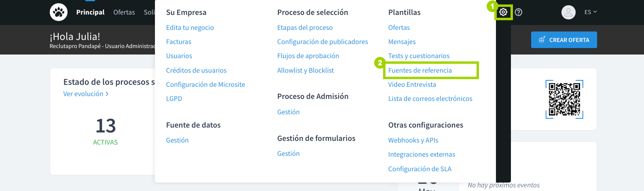Select the Principal tab
644x191 pixels.
coord(90,12)
